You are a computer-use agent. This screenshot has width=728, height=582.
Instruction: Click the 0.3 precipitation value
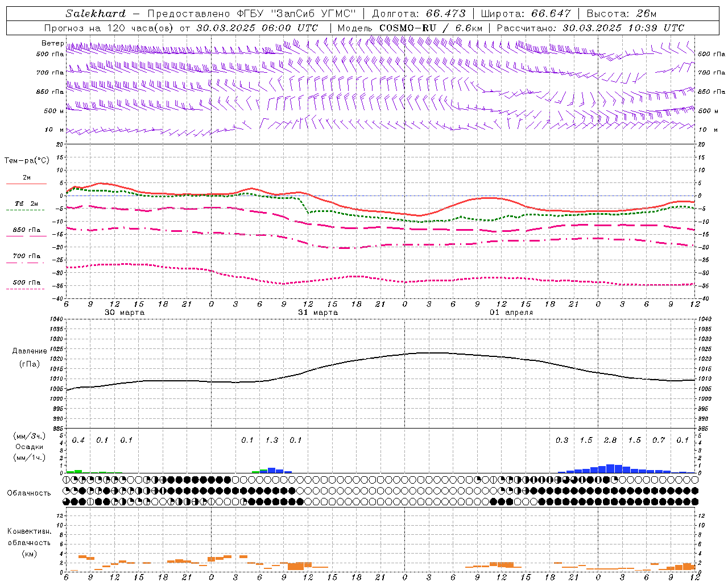click(562, 440)
